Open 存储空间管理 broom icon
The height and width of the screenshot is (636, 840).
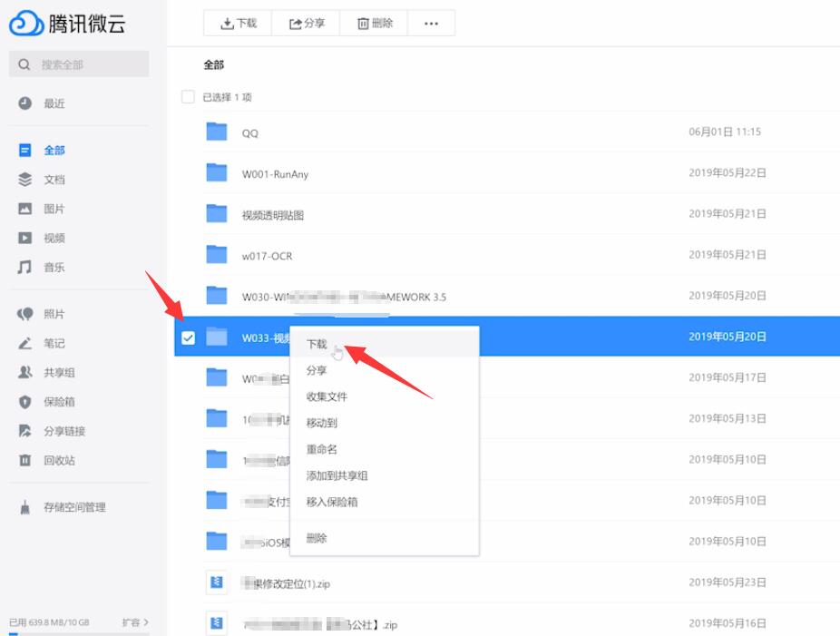pos(24,507)
